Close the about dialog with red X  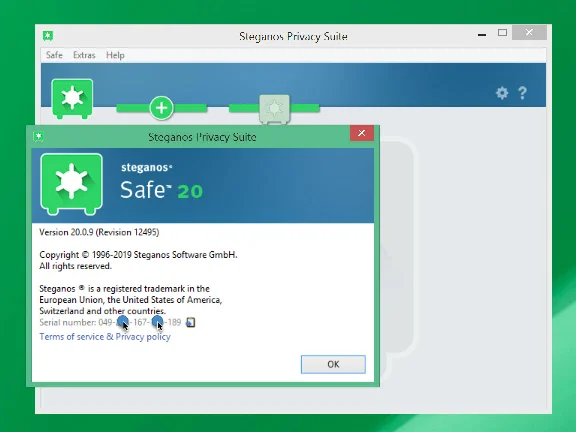click(362, 133)
